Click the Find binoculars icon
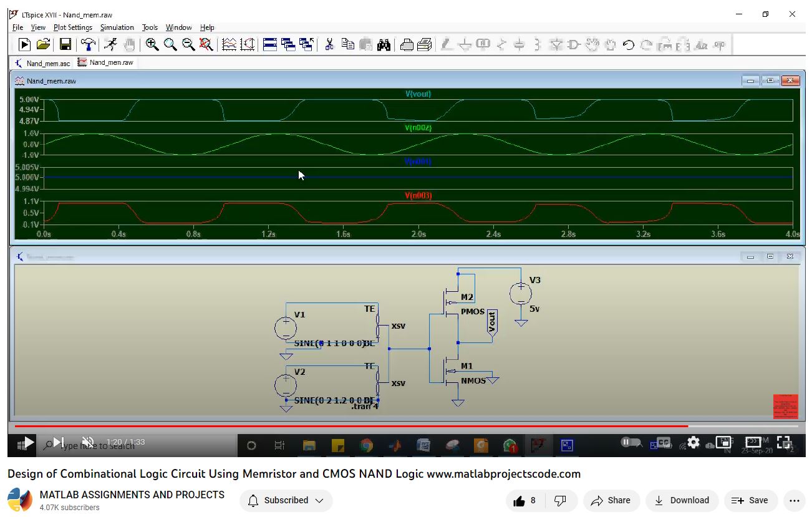This screenshot has height=517, width=812. (x=384, y=44)
